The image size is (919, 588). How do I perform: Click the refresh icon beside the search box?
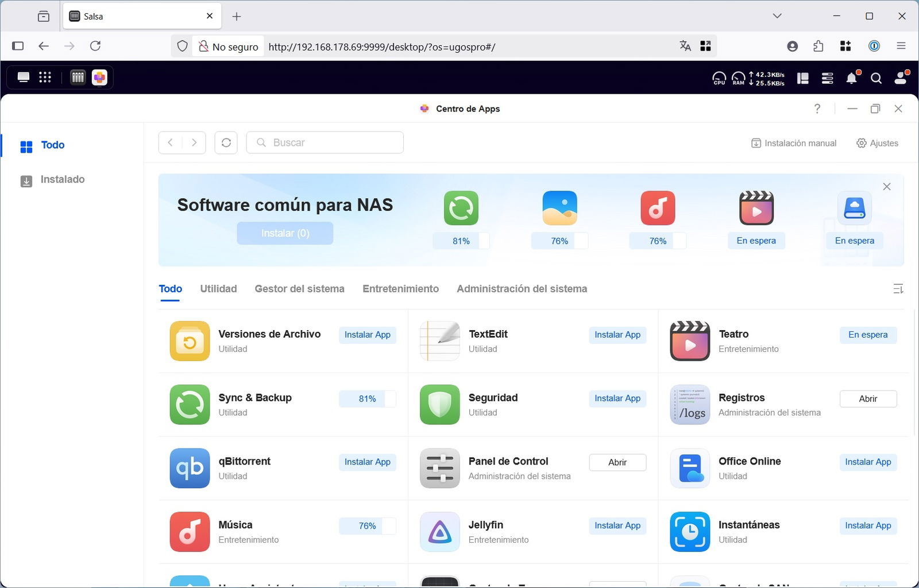[226, 142]
